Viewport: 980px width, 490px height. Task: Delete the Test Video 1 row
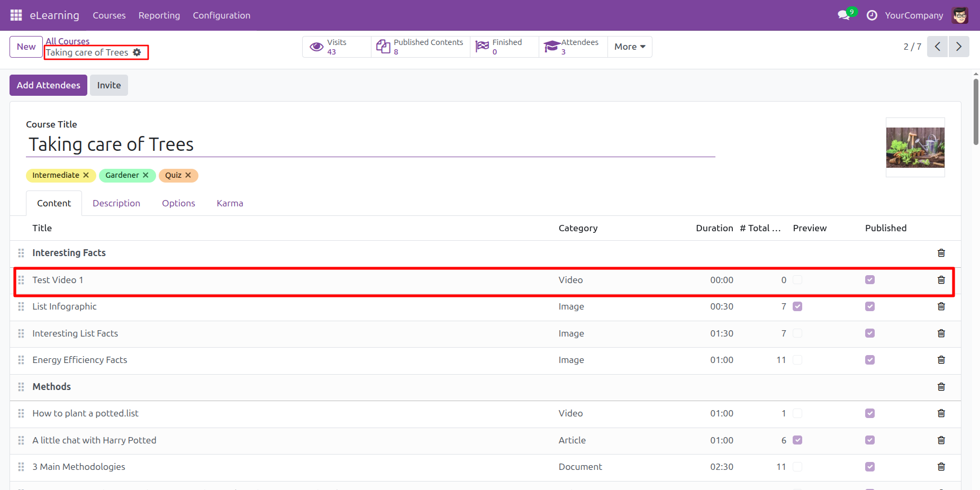click(x=941, y=280)
